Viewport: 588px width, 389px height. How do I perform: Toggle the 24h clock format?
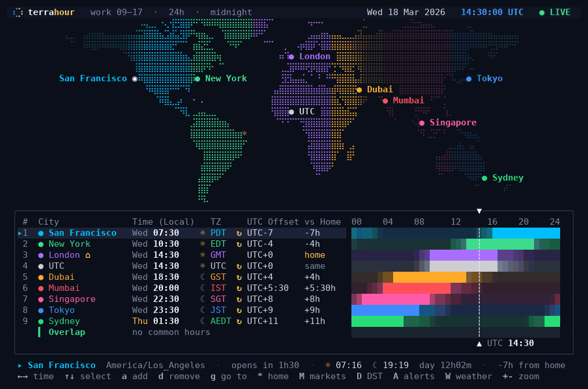176,12
